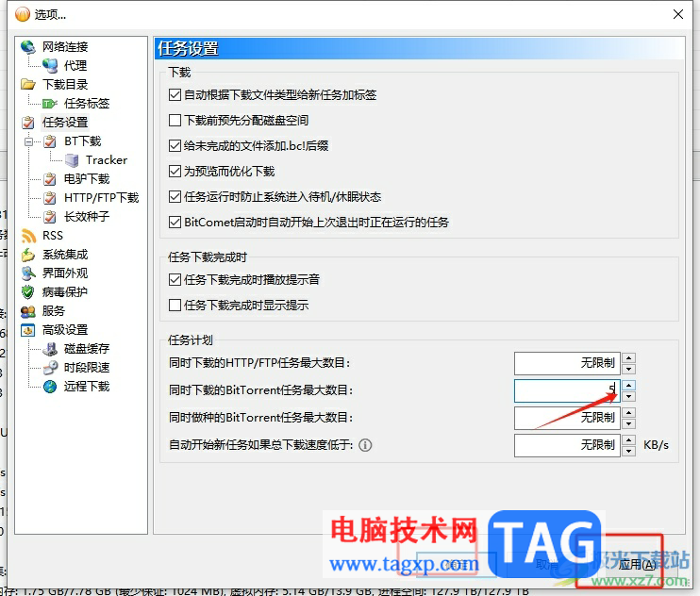Click the 服务 people icon
700x596 pixels.
(x=27, y=311)
